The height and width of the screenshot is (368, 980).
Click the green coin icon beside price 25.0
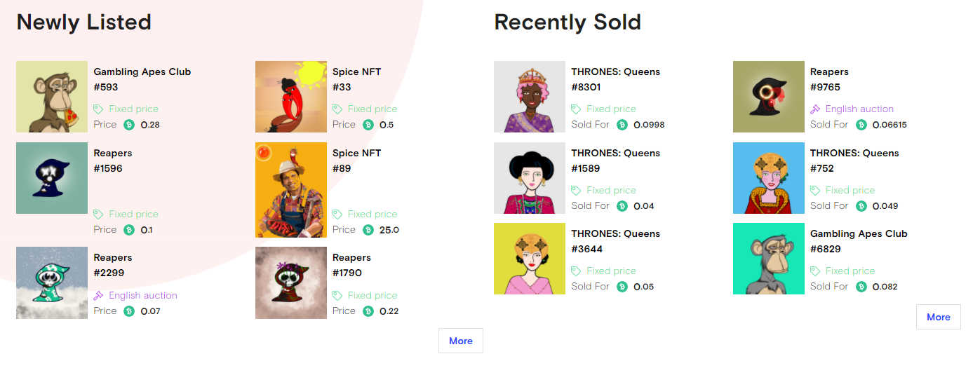pyautogui.click(x=368, y=230)
